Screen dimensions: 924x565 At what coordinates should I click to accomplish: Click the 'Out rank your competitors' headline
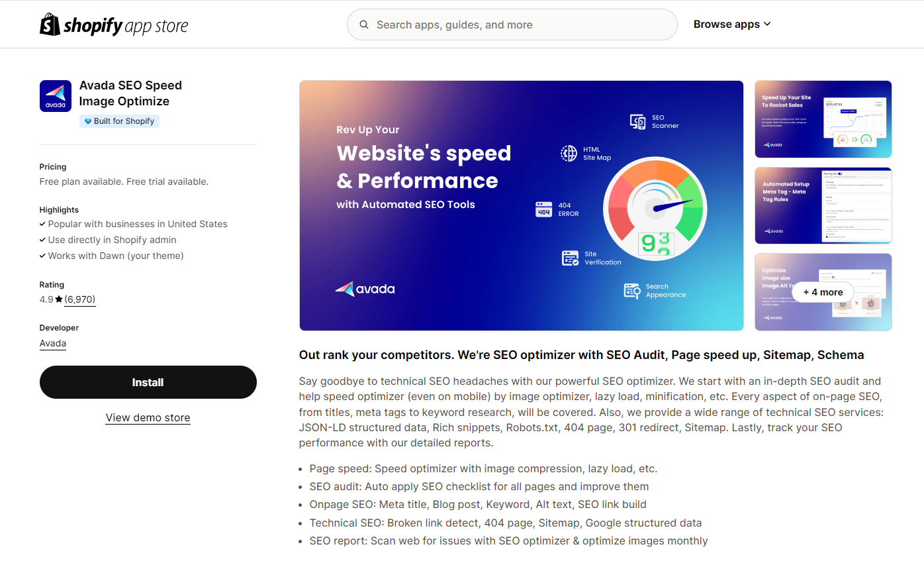(582, 355)
